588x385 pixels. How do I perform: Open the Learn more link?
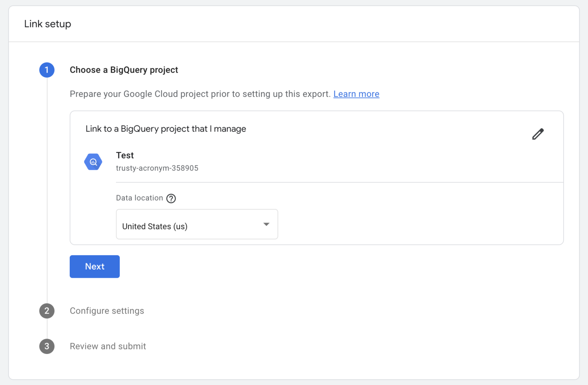point(356,94)
